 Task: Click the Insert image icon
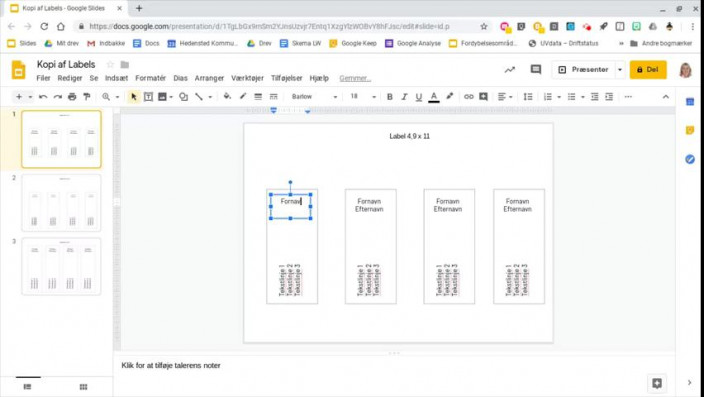(163, 97)
